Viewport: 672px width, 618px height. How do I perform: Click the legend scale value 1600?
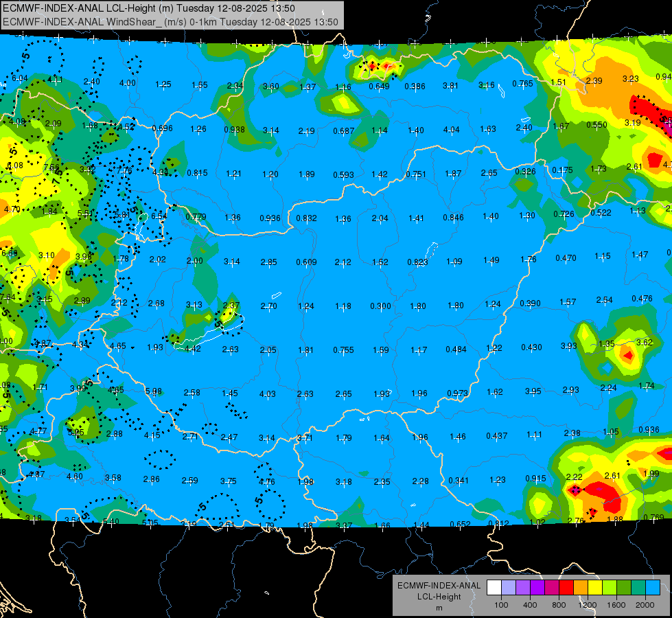(x=616, y=605)
